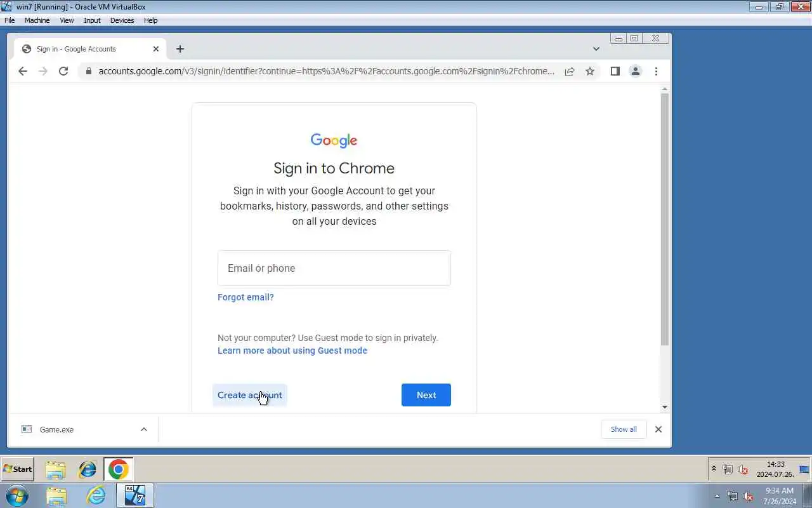Screen dimensions: 812x508
Task: Open Chrome's three-dot menu
Action: pos(656,71)
